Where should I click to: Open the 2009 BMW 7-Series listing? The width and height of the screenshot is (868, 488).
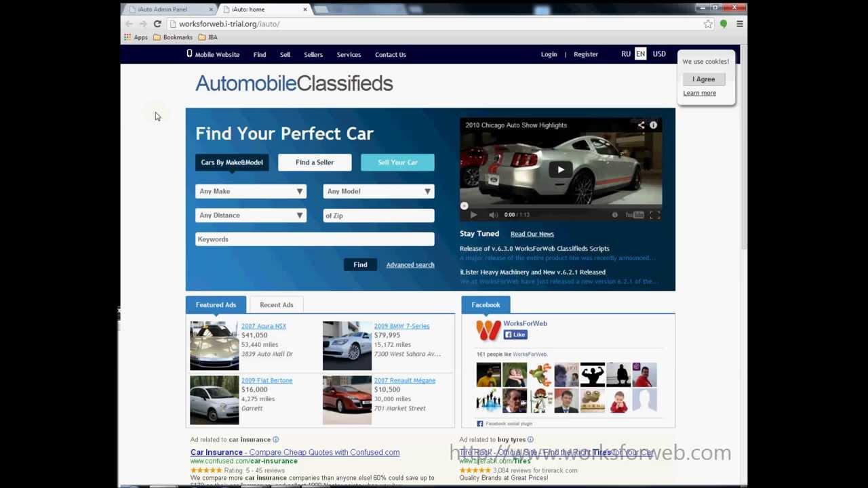tap(401, 326)
